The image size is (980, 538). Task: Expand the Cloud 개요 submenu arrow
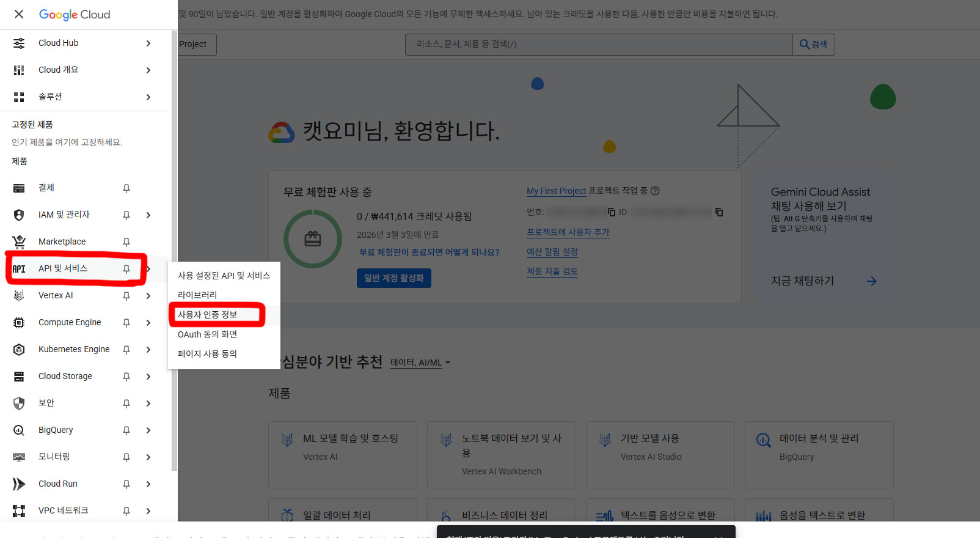pos(148,70)
